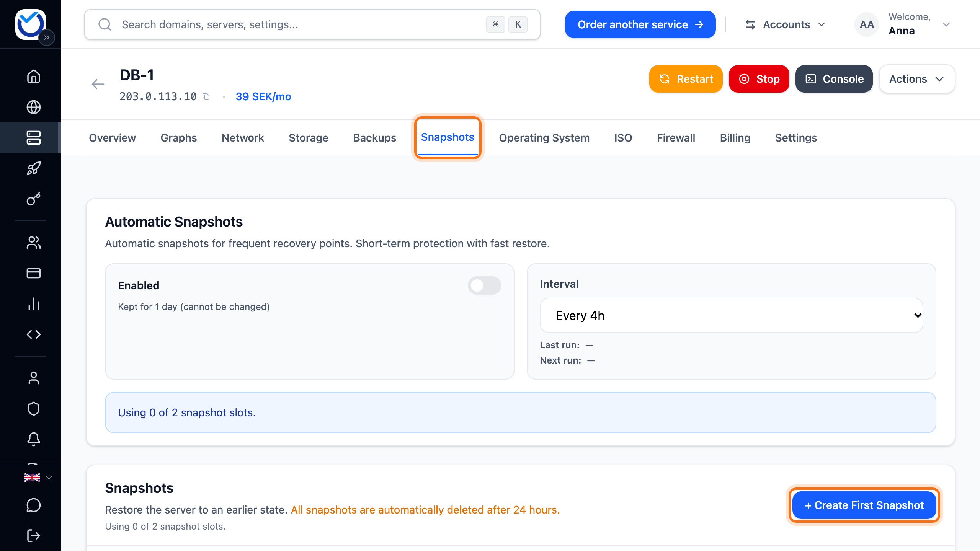Switch to the Settings tab
The width and height of the screenshot is (980, 551).
click(796, 138)
